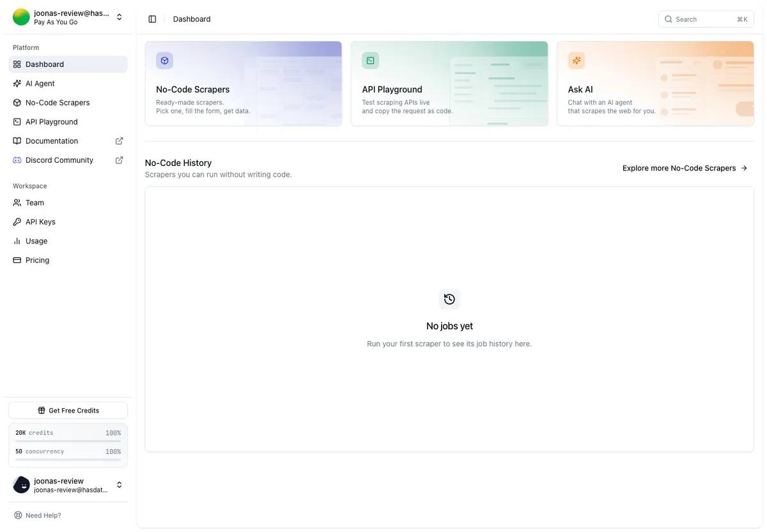The image size is (767, 532).
Task: Click the history clock icon above No jobs yet
Action: 449,299
